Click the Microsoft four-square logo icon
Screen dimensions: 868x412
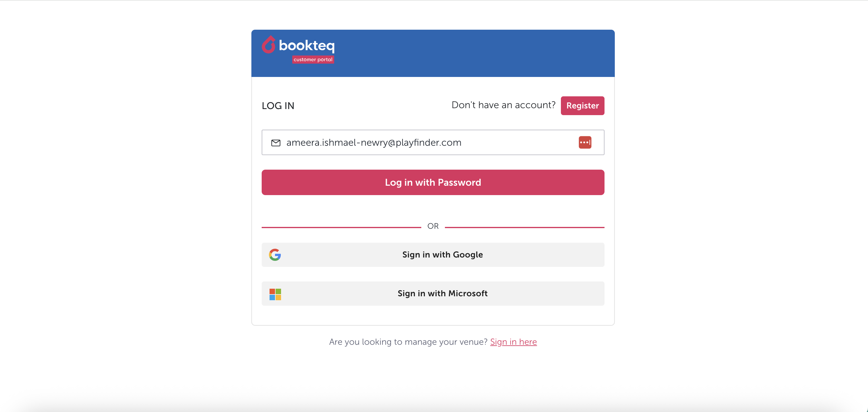(275, 294)
